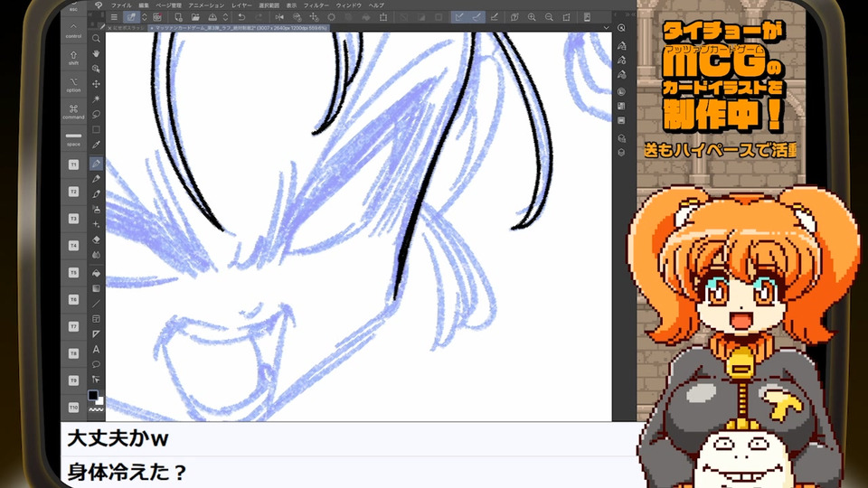The image size is (868, 488).
Task: Click the New document icon
Action: [x=178, y=17]
